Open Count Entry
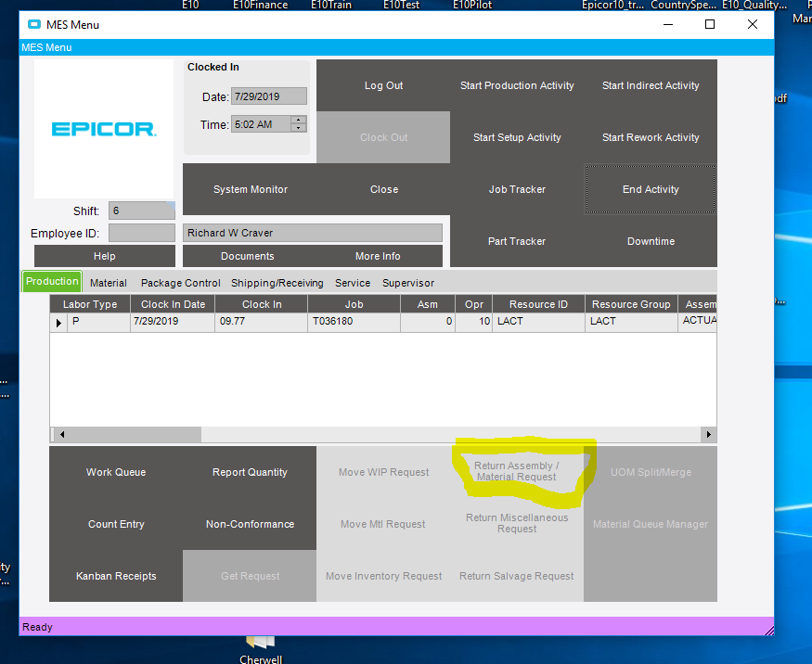This screenshot has height=664, width=812. 116,524
